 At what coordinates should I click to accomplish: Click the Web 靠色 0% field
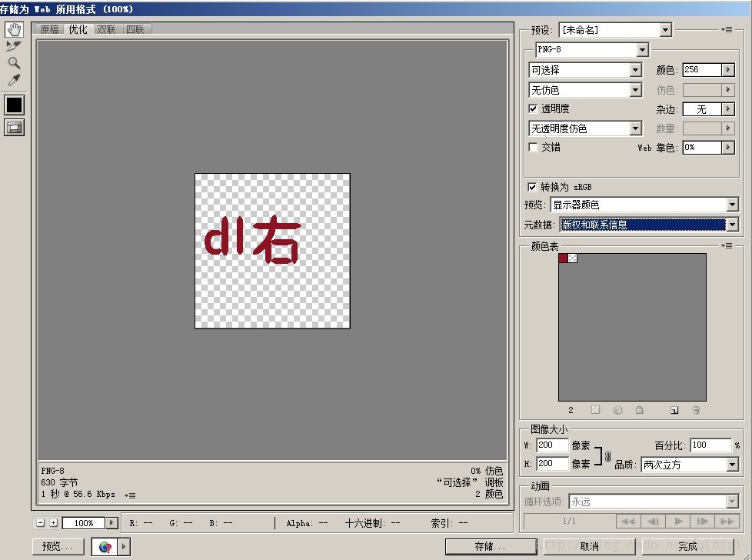click(x=702, y=148)
